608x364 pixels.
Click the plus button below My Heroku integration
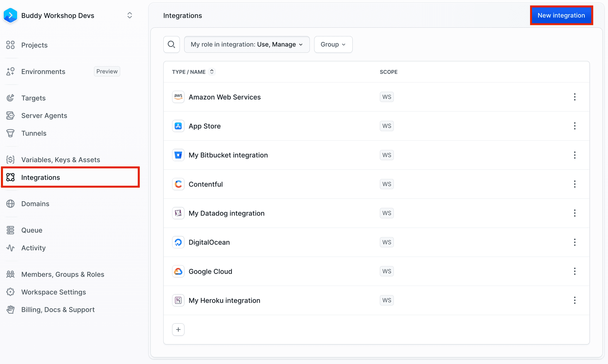click(x=178, y=329)
